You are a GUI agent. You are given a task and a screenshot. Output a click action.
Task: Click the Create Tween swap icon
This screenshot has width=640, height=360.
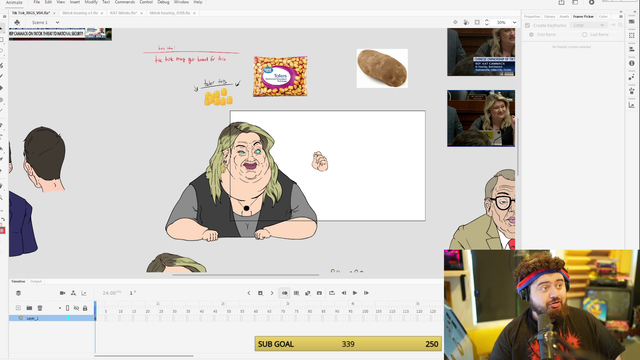coord(308,293)
